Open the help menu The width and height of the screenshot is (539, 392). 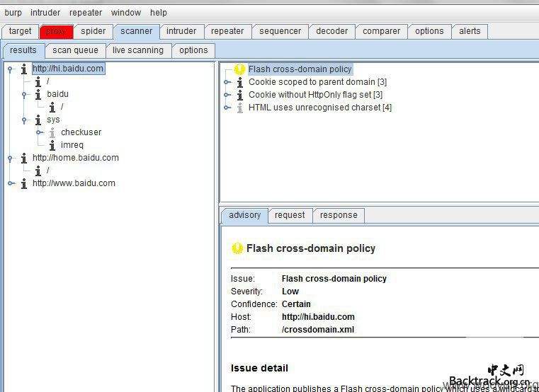click(x=159, y=13)
